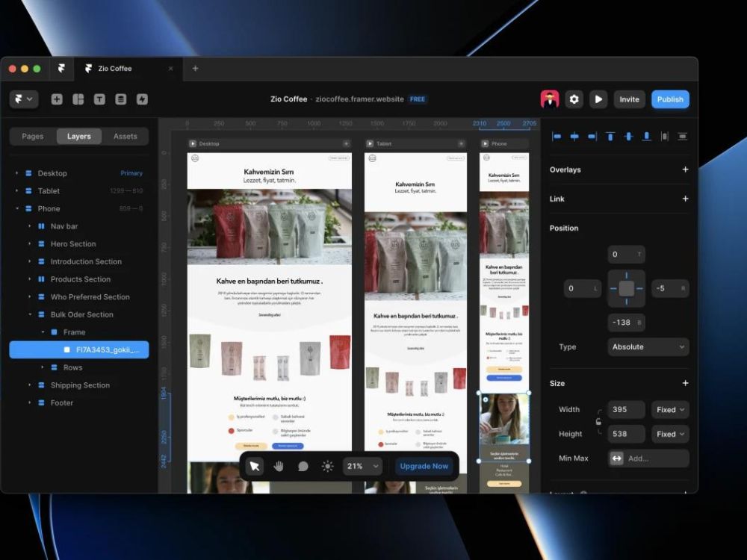Select the pointer cursor tool
747x560 pixels.
click(x=255, y=466)
